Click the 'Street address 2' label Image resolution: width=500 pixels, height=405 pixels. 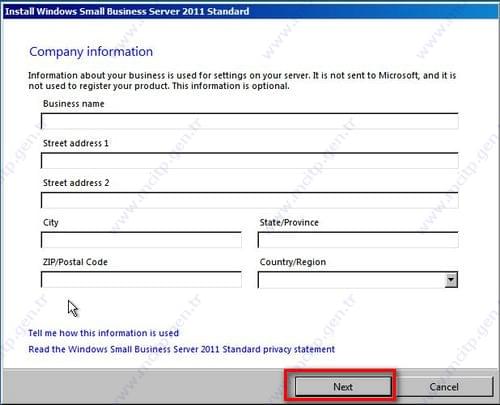[76, 183]
